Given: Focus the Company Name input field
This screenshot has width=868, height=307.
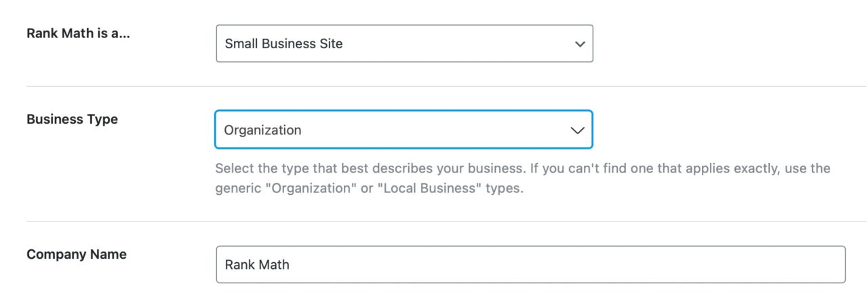Looking at the screenshot, I should click(x=530, y=264).
